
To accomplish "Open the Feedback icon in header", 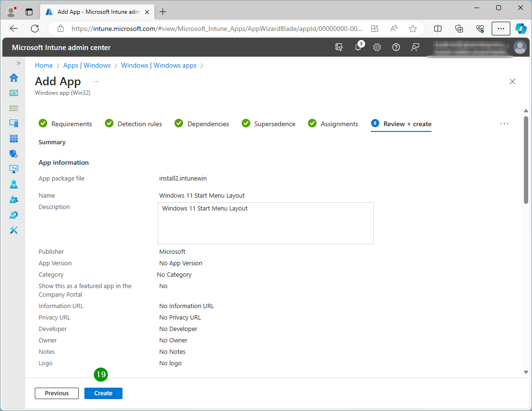I will 415,47.
